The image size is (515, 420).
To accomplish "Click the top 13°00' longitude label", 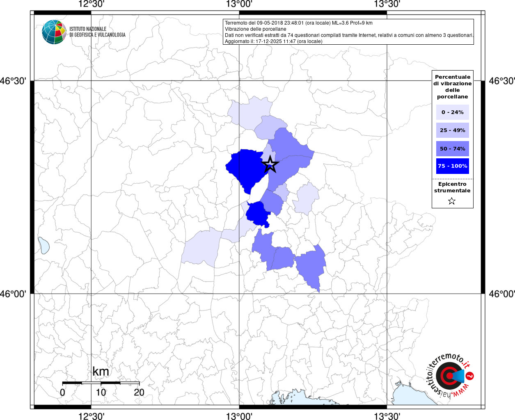I will point(239,5).
